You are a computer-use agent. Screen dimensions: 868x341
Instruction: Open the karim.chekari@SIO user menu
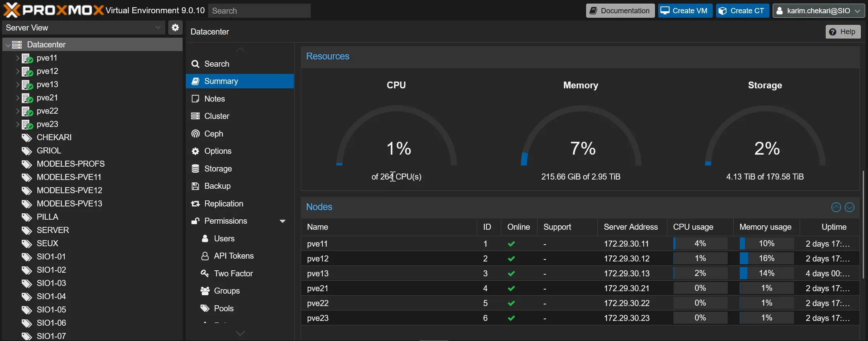(x=818, y=11)
